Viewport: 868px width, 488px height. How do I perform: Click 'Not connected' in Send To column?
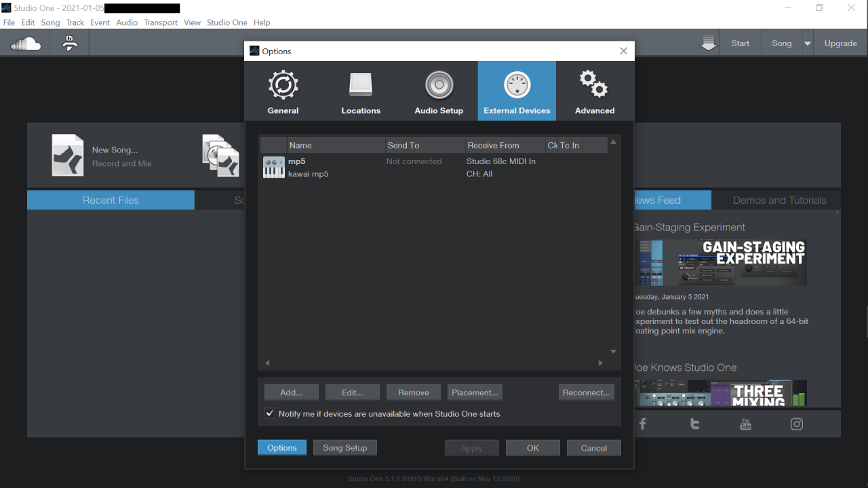(414, 161)
